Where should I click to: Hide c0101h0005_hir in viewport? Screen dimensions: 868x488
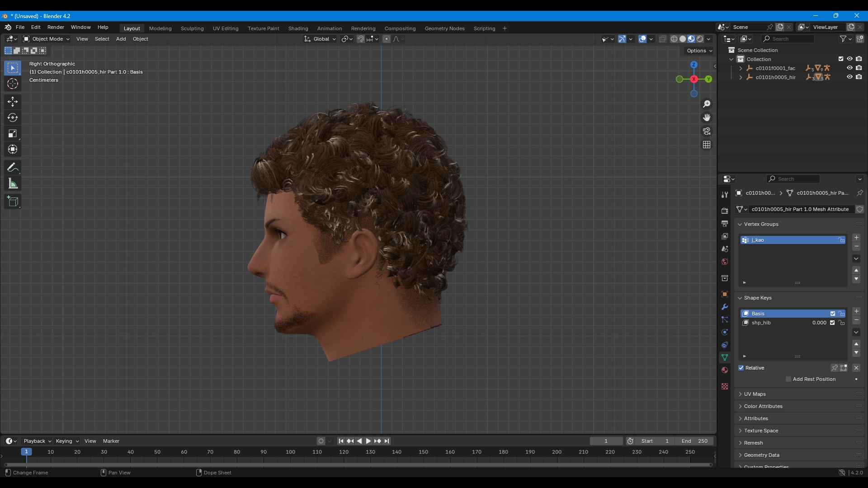coord(849,77)
